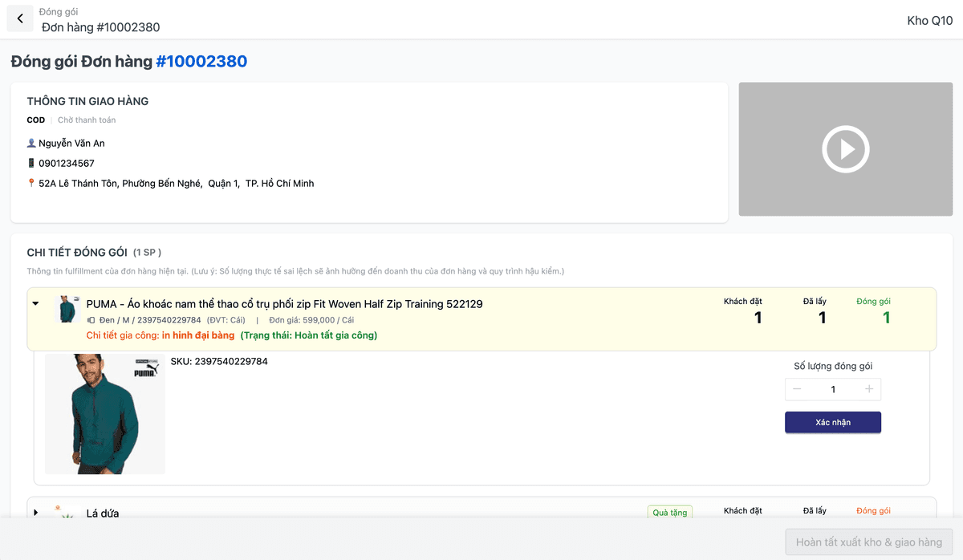Decrease packing quantity with minus button
The height and width of the screenshot is (560, 963).
pos(797,389)
